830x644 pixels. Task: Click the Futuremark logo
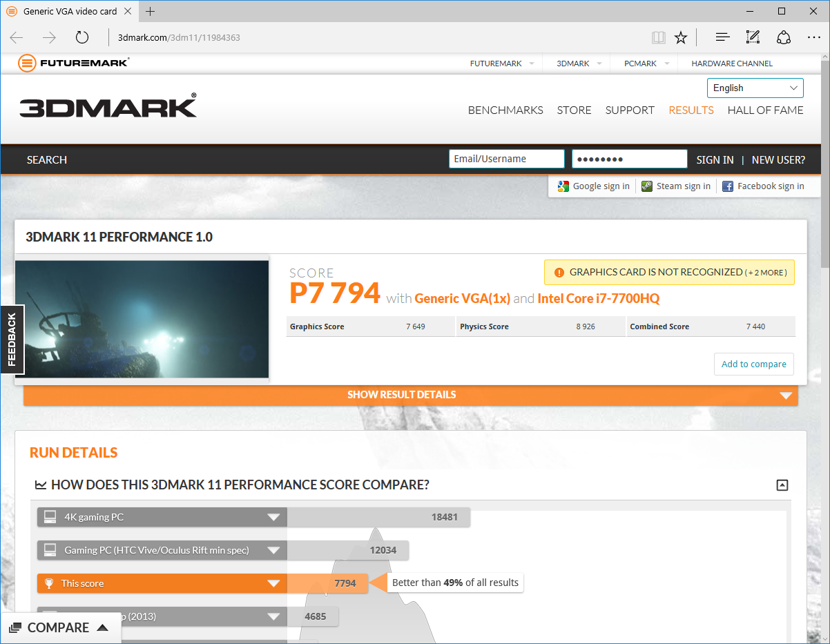tap(73, 63)
